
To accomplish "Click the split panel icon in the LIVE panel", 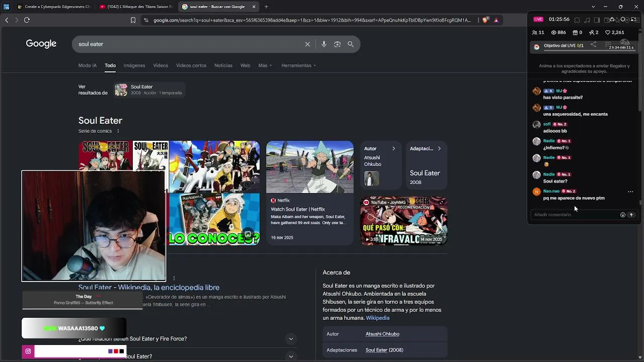I will click(597, 20).
